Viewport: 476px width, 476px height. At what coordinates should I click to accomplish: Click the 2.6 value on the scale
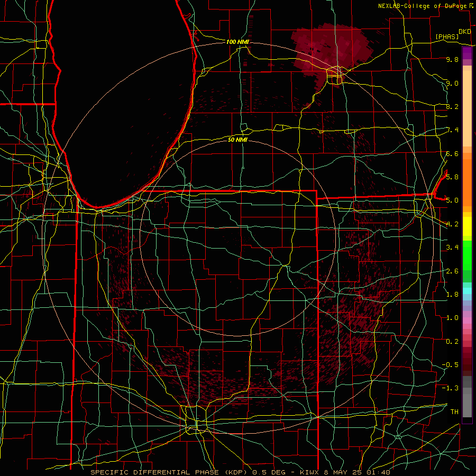pos(452,271)
